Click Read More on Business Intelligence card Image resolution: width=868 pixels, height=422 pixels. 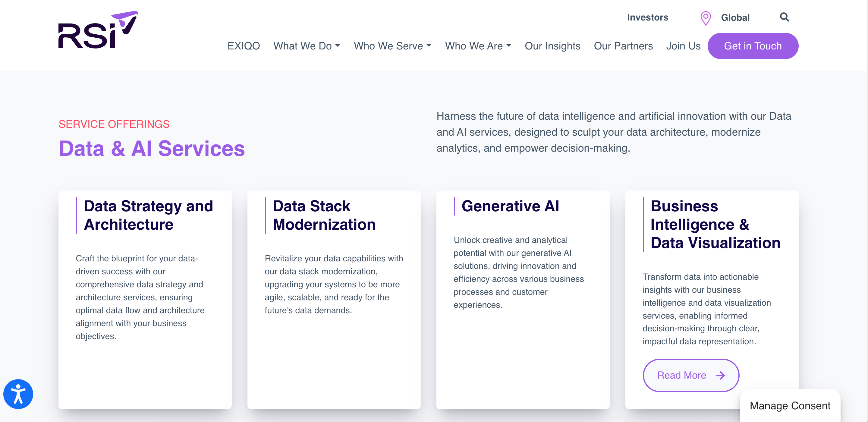coord(691,375)
